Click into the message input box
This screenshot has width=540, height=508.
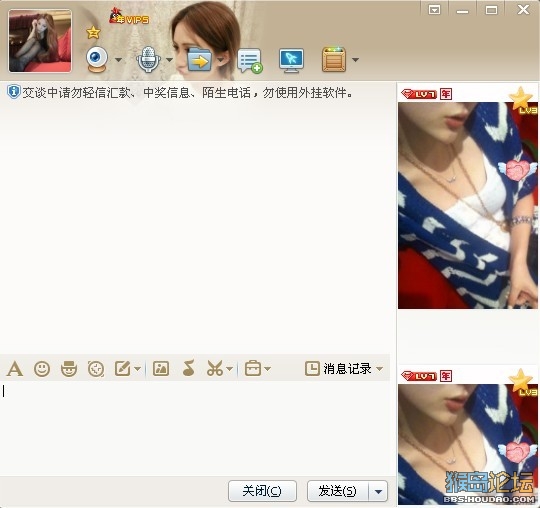click(196, 427)
